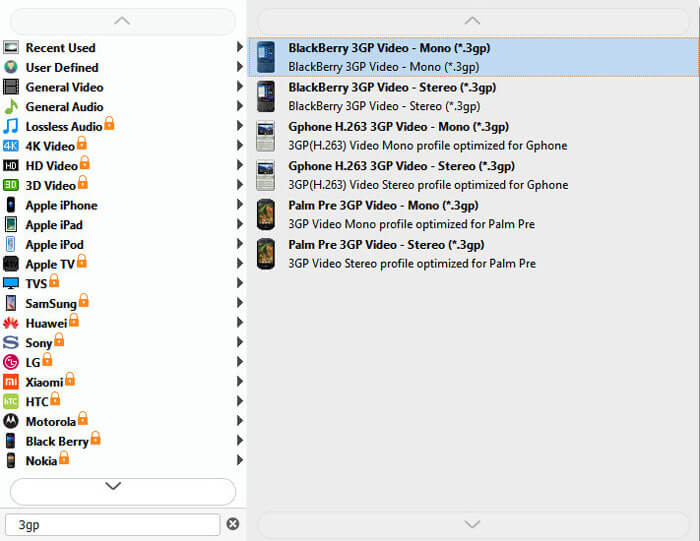Open the Sony category
This screenshot has height=541, width=700.
(123, 342)
